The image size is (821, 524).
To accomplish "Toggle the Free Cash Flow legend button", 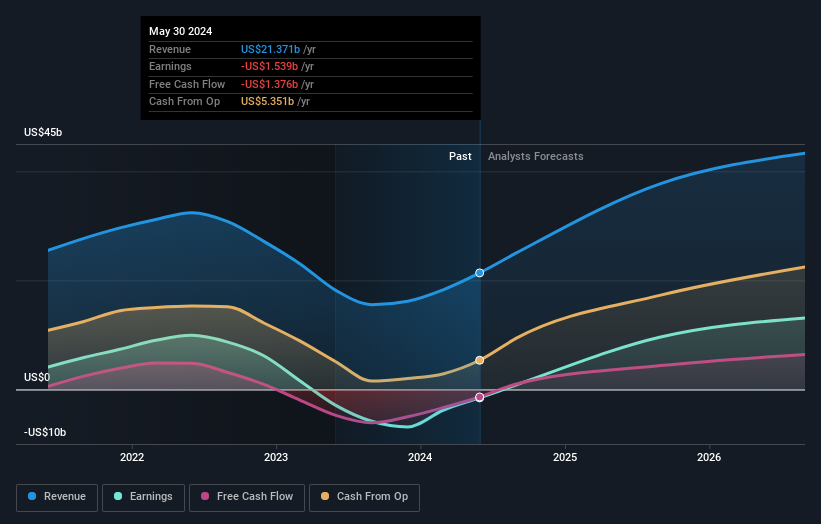I will [247, 497].
